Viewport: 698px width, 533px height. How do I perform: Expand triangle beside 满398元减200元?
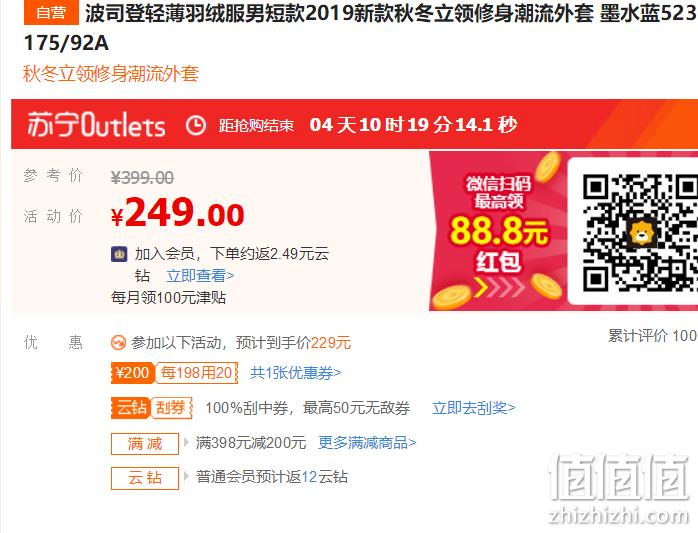coord(187,442)
